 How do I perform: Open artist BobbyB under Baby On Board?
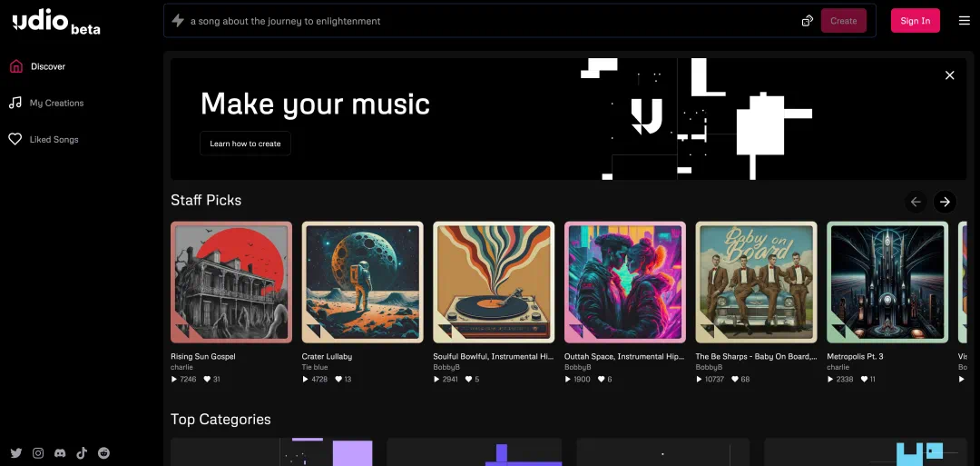(x=709, y=367)
